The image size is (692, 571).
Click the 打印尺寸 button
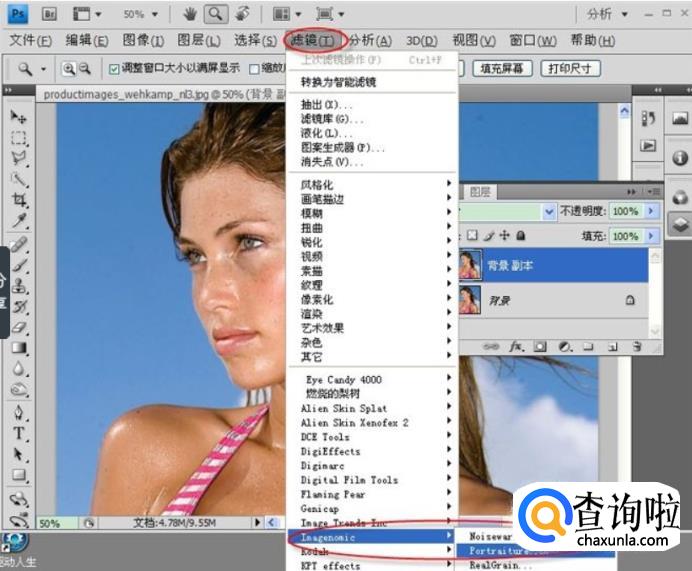pos(571,68)
